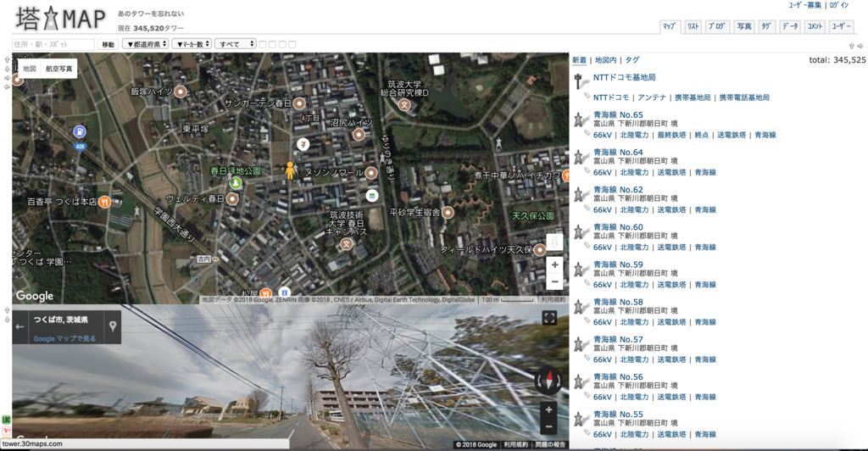Zoom out on the satellite map
868x451 pixels.
click(554, 281)
